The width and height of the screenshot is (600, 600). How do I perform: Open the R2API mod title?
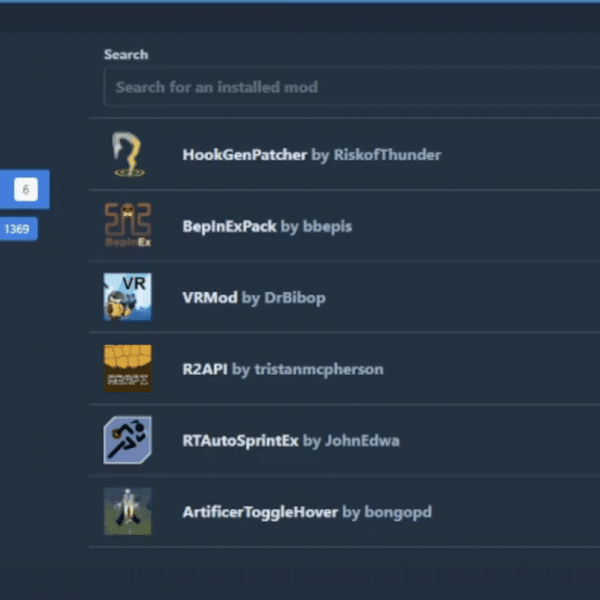205,369
